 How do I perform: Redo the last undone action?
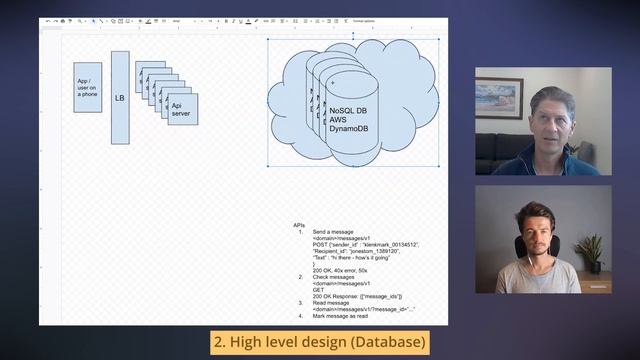click(56, 21)
